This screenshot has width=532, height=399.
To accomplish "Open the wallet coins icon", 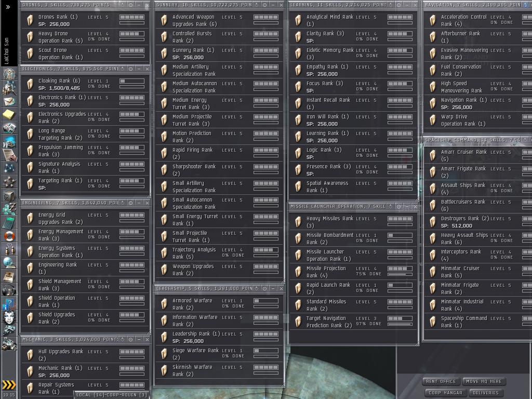I will pos(9,208).
